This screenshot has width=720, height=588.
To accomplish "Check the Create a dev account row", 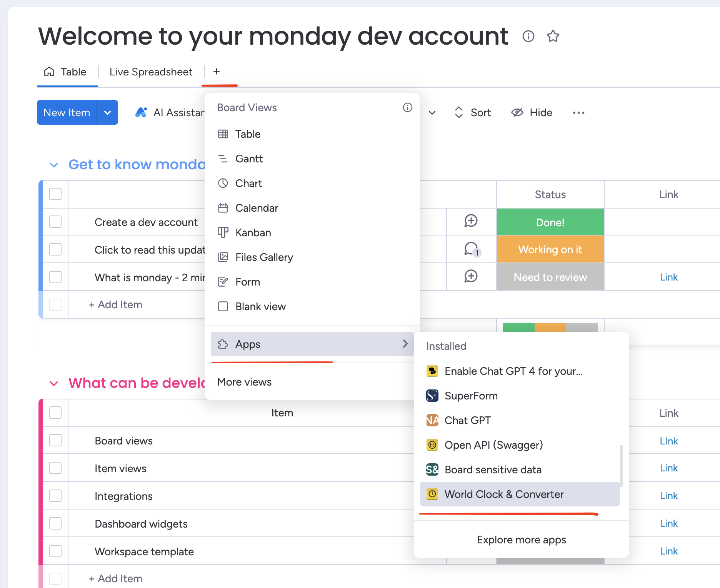I will [x=55, y=222].
